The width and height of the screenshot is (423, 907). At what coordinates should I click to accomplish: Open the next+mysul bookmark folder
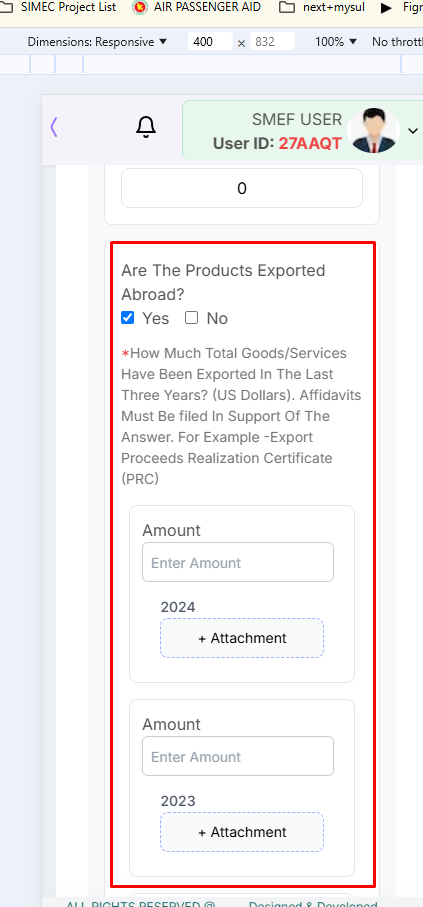tap(321, 8)
